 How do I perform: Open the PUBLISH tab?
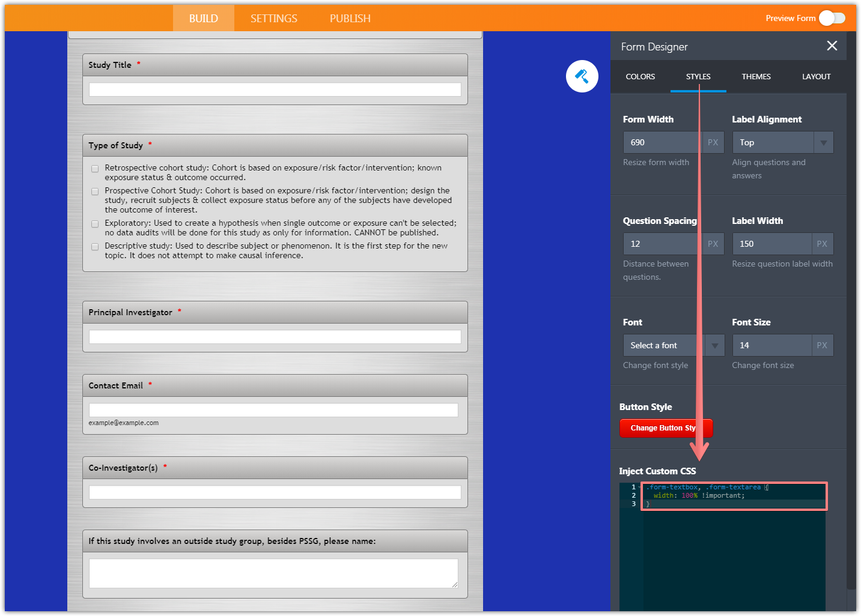tap(350, 19)
